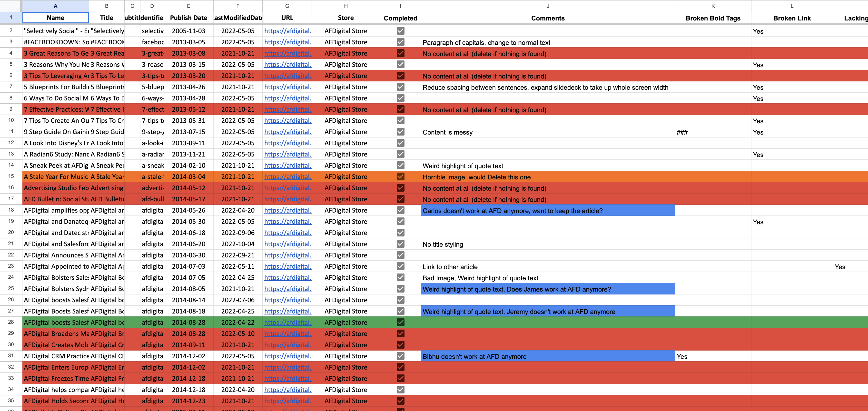Select blue comment 'Bibhu doesn't work at AFD anymore'

tap(548, 356)
